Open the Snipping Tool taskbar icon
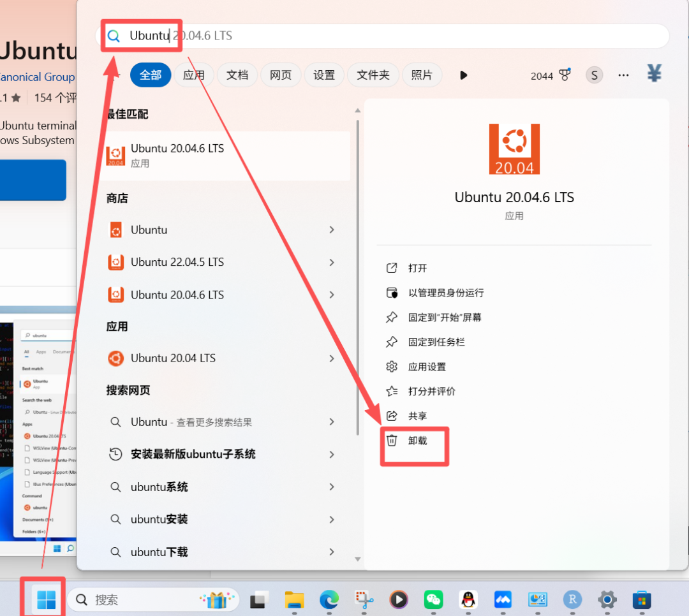 pyautogui.click(x=364, y=600)
